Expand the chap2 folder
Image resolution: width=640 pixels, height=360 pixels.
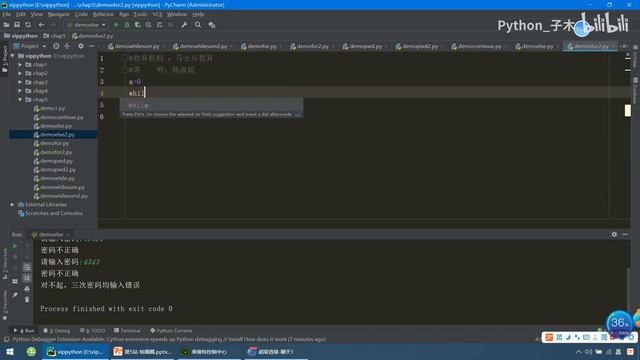coord(20,73)
